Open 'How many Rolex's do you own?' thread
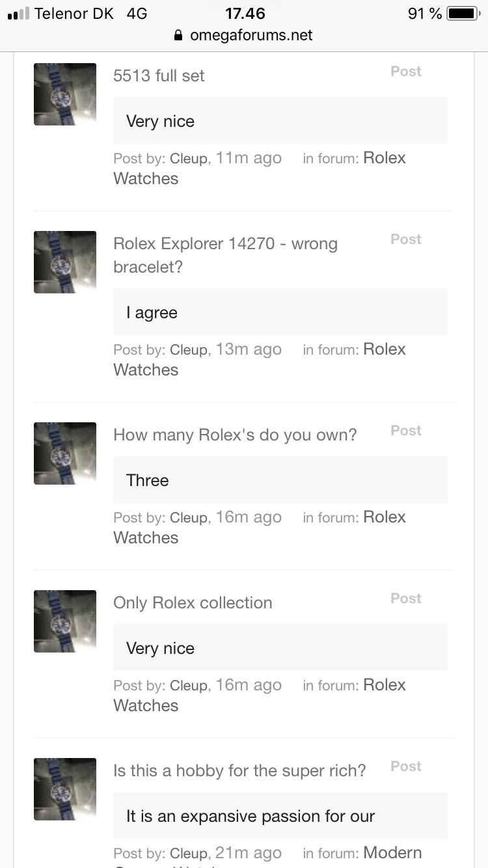The image size is (488, 868). click(235, 435)
